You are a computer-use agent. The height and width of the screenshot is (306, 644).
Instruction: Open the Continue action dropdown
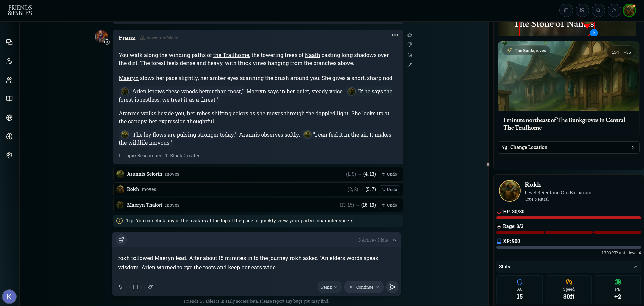(364, 287)
